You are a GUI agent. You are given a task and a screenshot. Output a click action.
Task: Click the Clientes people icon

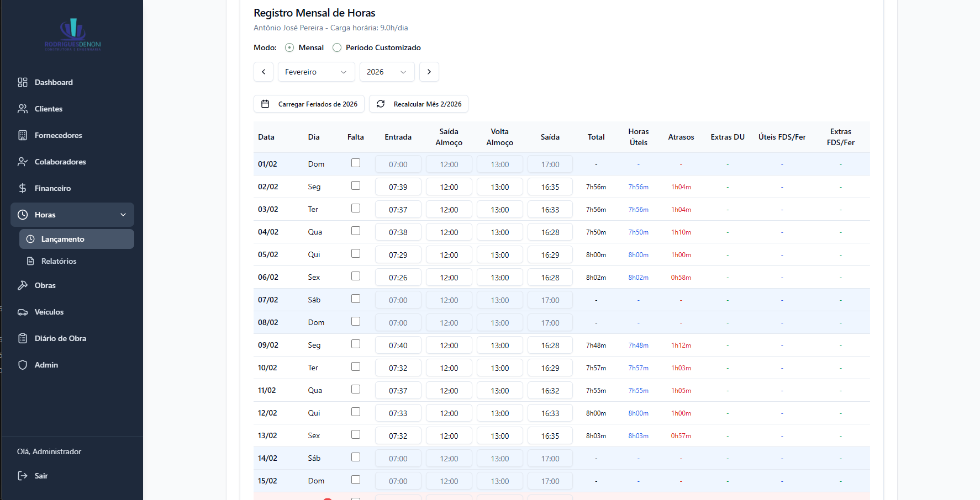[x=23, y=109]
